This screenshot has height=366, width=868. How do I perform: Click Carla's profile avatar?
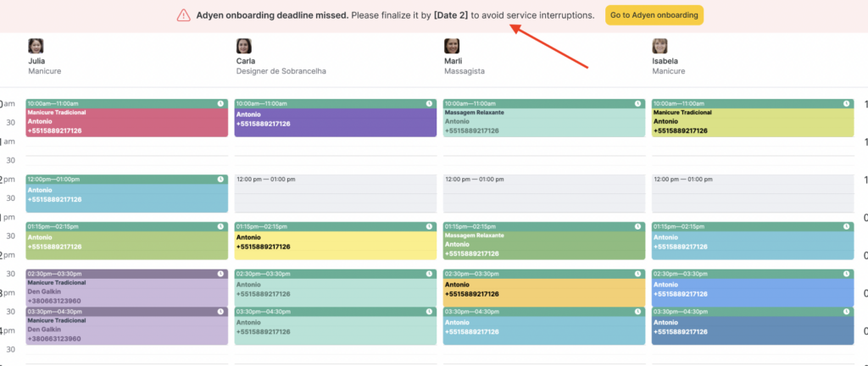coord(244,47)
